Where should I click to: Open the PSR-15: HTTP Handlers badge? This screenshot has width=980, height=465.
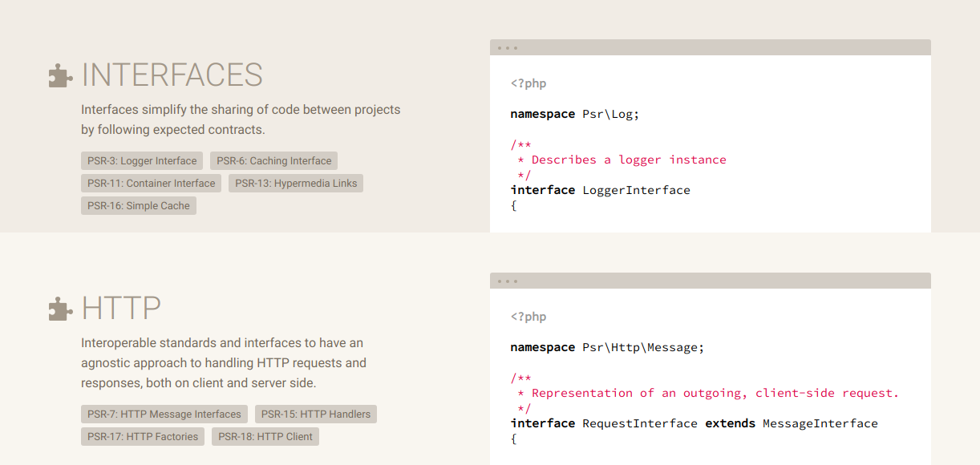(x=316, y=414)
